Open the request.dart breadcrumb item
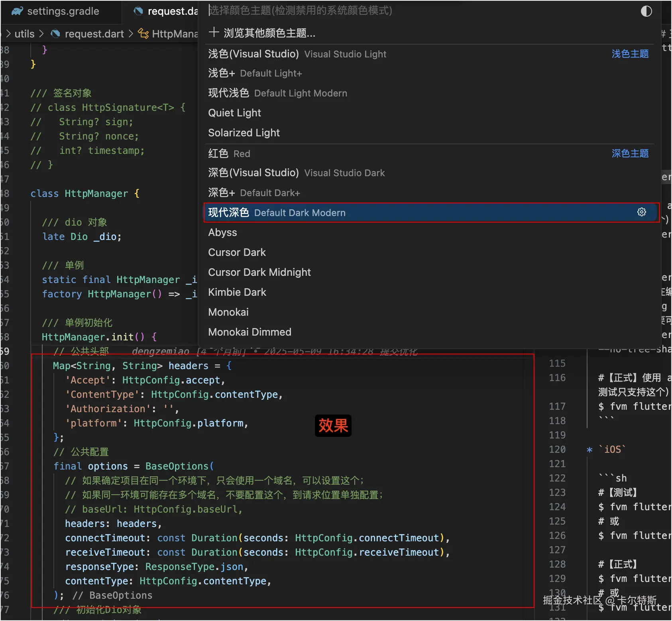Viewport: 672px width, 621px height. 94,34
